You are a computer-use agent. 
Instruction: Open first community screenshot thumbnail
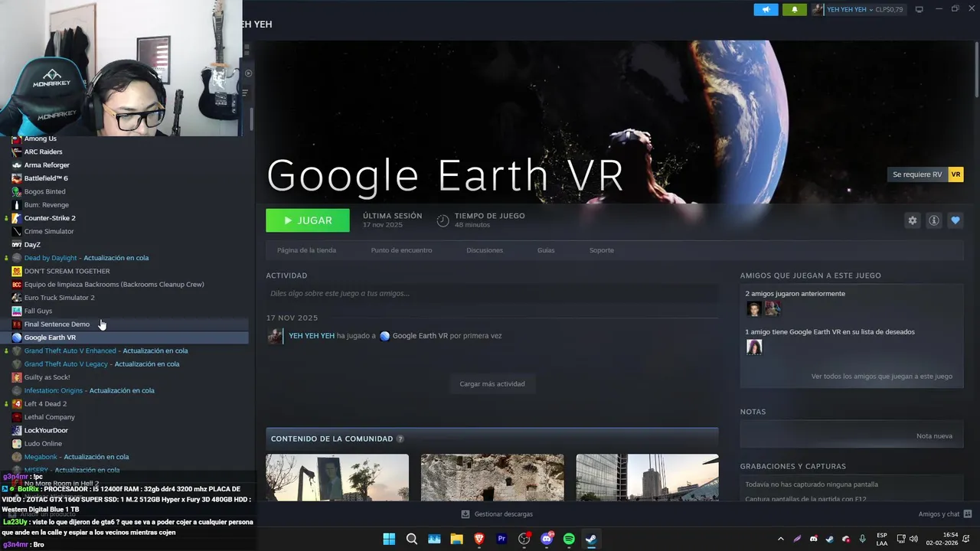pyautogui.click(x=338, y=478)
